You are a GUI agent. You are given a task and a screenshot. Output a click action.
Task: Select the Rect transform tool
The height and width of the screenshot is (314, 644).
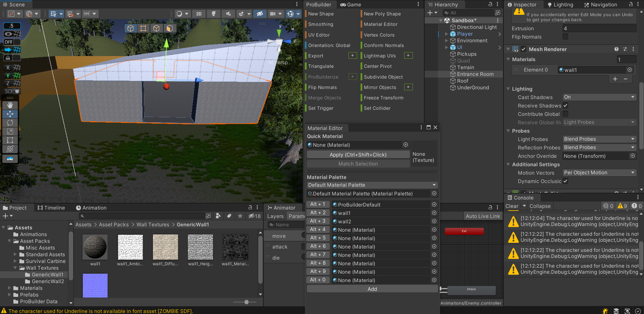coord(10,140)
